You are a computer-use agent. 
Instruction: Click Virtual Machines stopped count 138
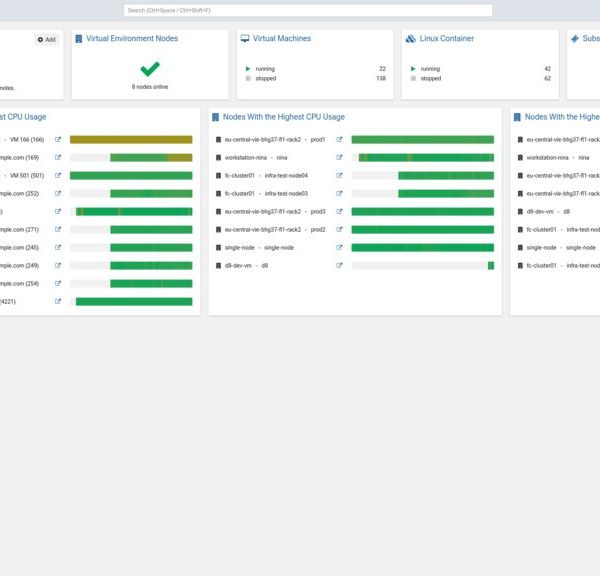(x=381, y=78)
